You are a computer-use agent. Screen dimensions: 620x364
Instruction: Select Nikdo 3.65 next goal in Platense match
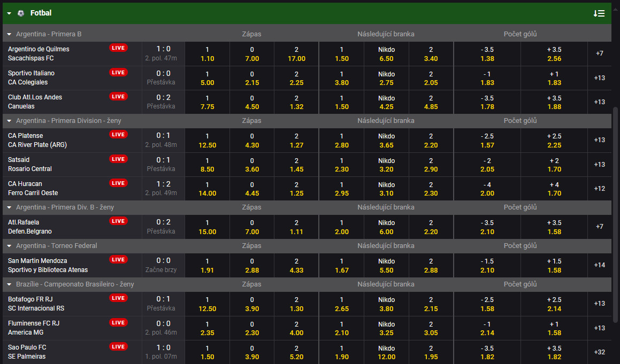386,141
